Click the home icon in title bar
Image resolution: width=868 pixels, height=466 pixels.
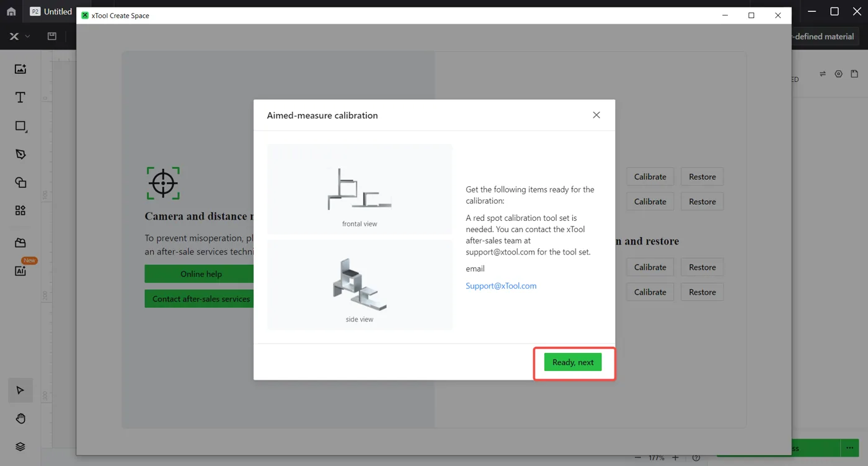coord(11,12)
